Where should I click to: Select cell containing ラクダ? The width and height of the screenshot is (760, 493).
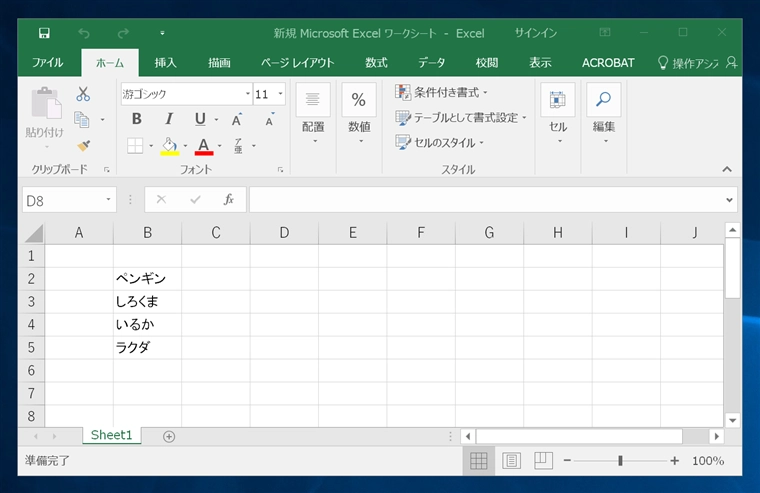[147, 348]
